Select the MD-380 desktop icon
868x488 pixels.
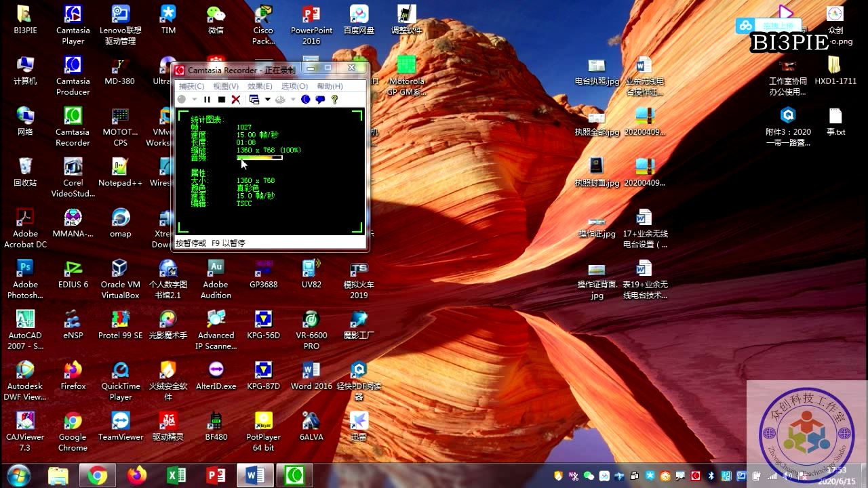coord(120,70)
